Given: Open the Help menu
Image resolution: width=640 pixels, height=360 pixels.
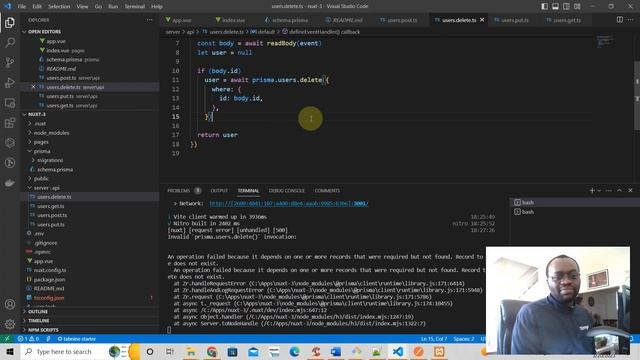Looking at the screenshot, I should pyautogui.click(x=157, y=7).
